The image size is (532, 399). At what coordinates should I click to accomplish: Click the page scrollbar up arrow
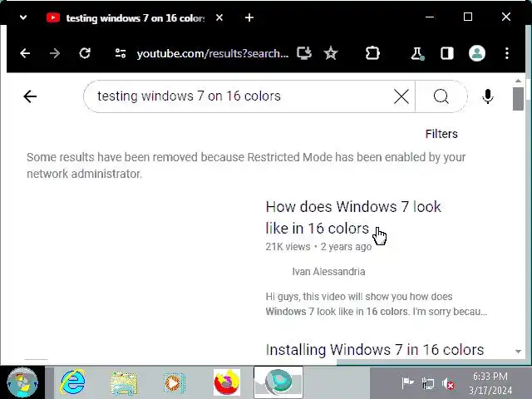[x=518, y=81]
